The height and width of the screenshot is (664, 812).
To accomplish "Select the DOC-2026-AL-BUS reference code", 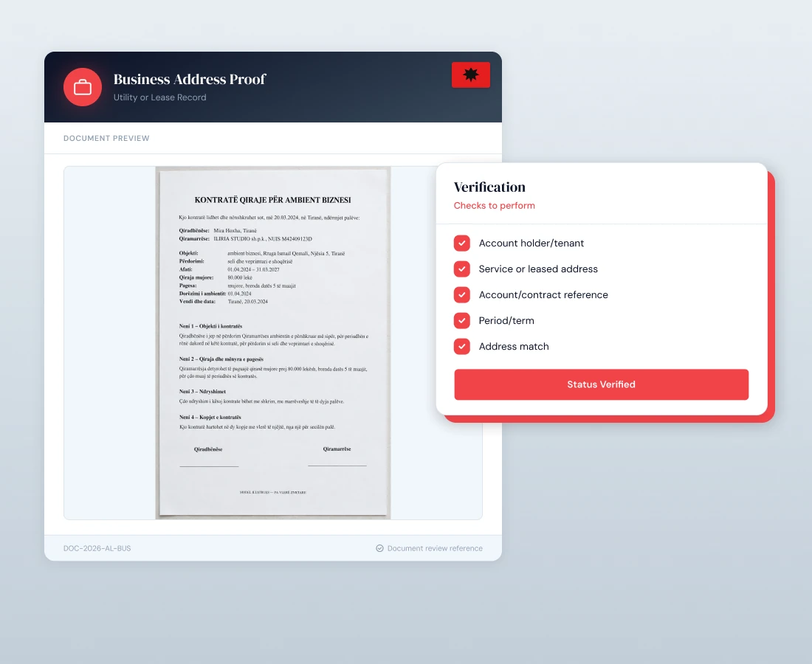I will tap(97, 548).
